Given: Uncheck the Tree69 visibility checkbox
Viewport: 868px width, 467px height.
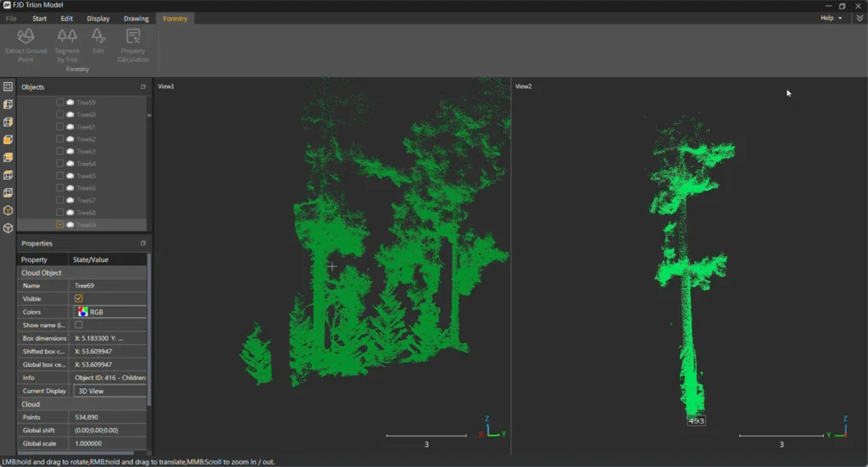Looking at the screenshot, I should click(x=60, y=225).
